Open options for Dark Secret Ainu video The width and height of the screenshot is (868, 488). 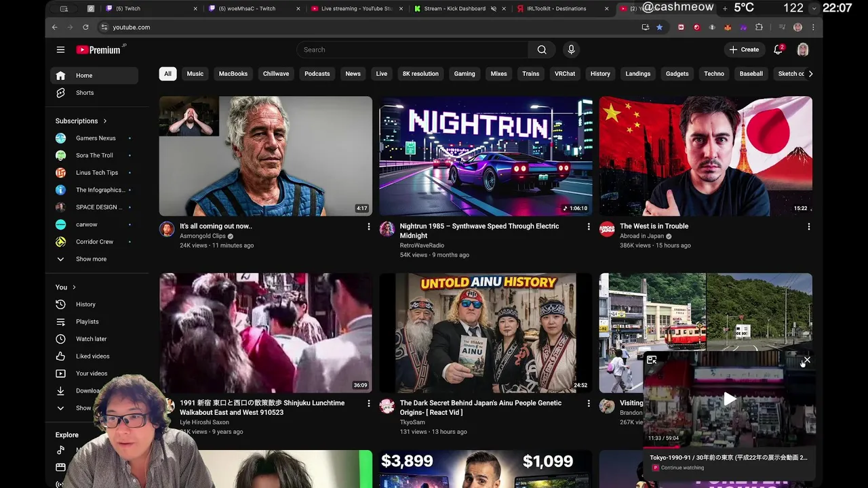[589, 403]
